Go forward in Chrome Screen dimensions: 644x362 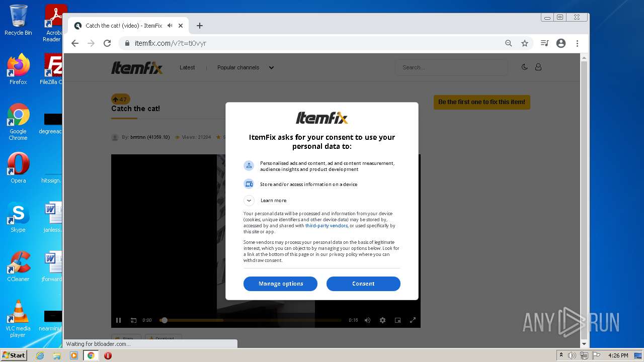[91, 43]
